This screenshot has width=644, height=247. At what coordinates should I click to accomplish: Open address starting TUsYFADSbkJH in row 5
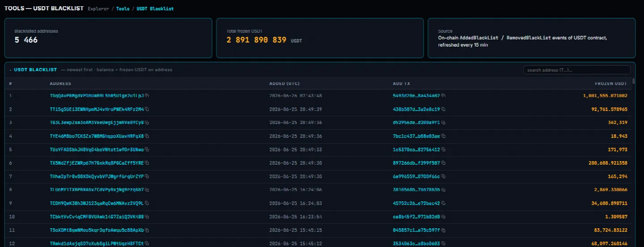(x=97, y=149)
